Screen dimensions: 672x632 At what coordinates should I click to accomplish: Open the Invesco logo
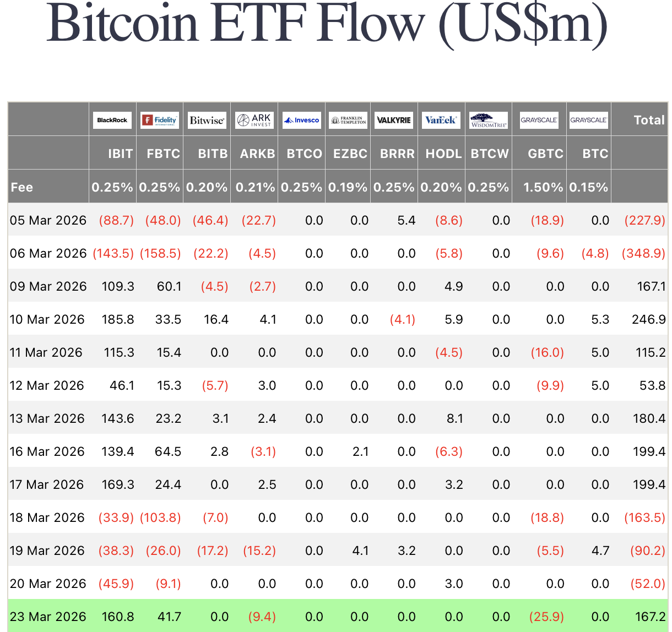[301, 120]
